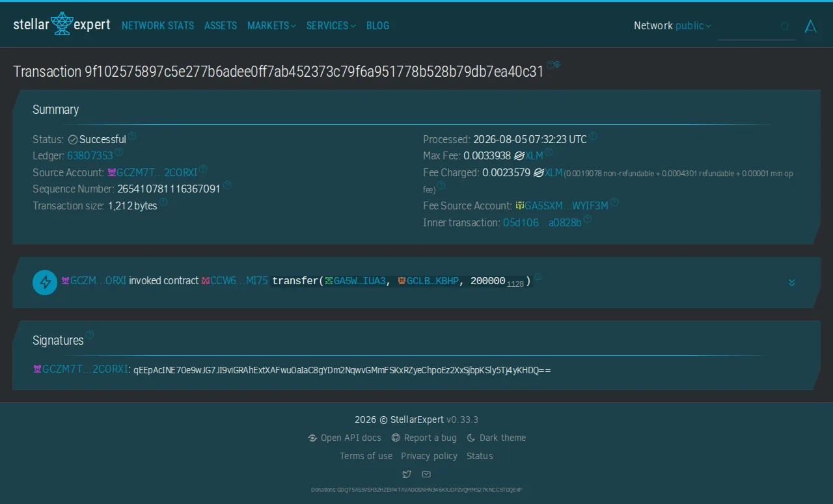The image size is (833, 504).
Task: Open transfer sender GA5W…IUA3 link
Action: [x=361, y=281]
